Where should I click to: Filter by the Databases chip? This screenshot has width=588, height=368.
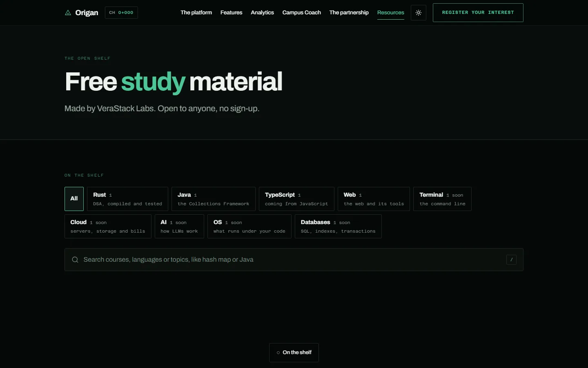tap(338, 226)
